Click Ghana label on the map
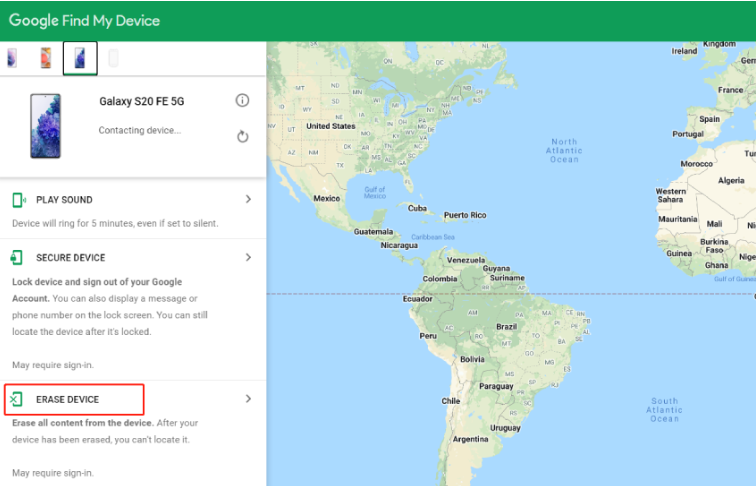 click(x=716, y=265)
